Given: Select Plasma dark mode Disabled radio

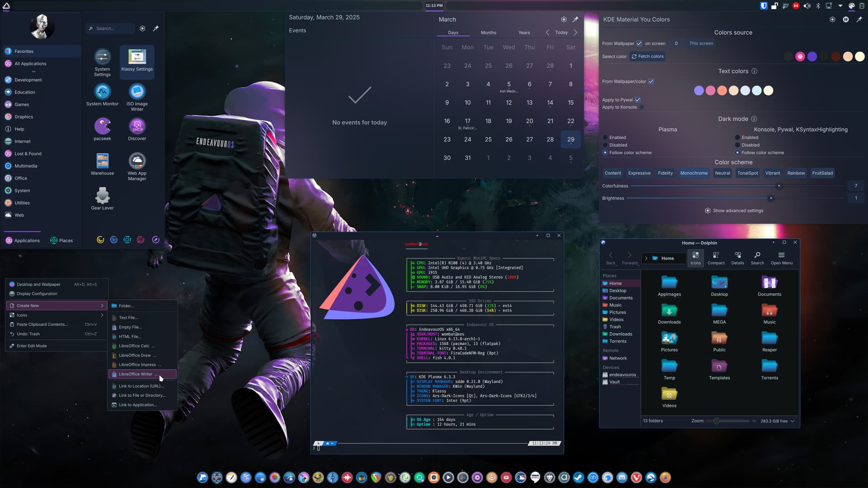Looking at the screenshot, I should (605, 145).
